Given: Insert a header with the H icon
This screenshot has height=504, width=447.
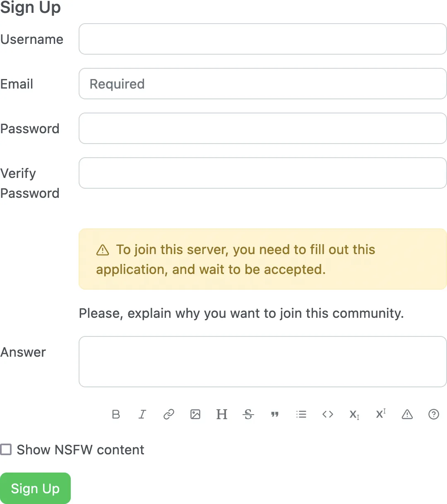Looking at the screenshot, I should coord(222,414).
